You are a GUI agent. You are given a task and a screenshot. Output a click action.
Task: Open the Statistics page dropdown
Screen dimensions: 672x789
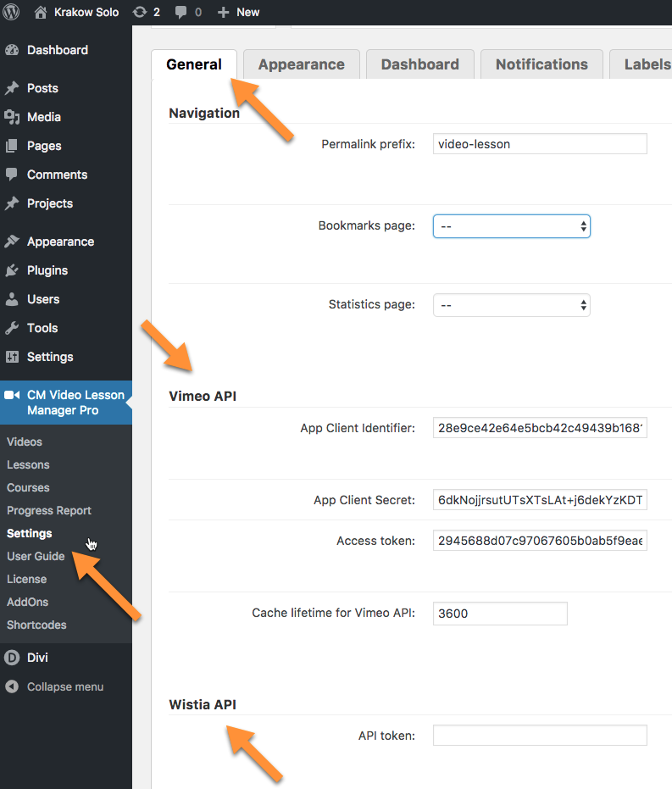coord(512,305)
